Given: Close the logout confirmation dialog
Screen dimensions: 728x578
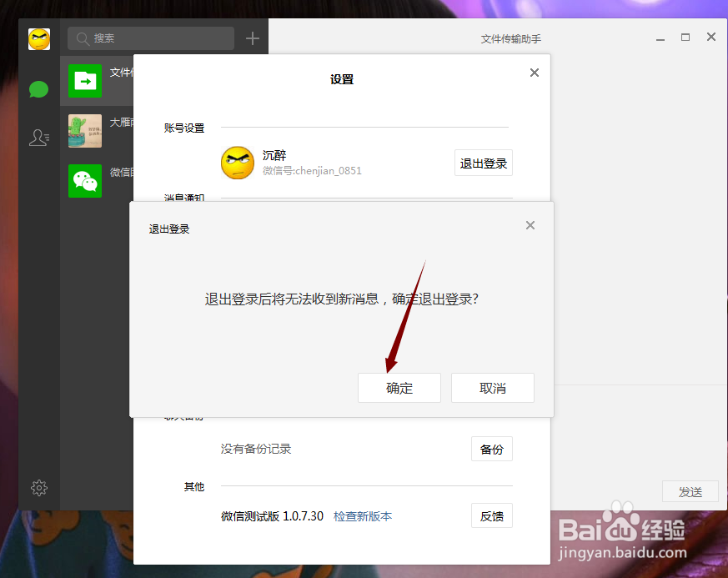Looking at the screenshot, I should (530, 225).
